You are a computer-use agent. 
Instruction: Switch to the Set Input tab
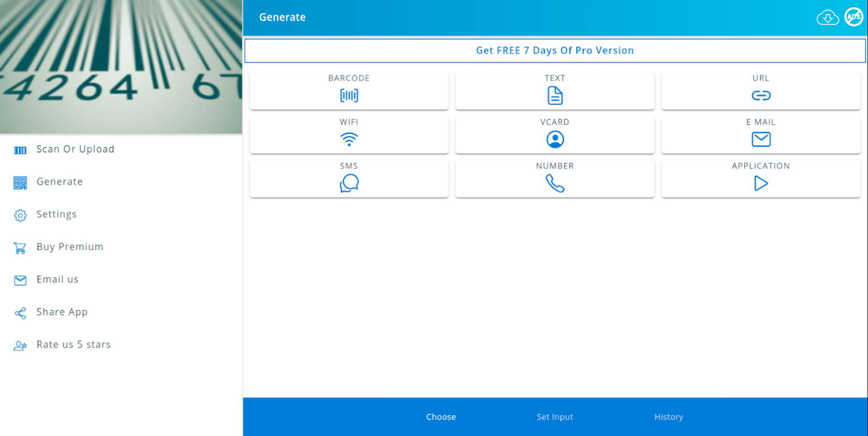[x=555, y=417]
